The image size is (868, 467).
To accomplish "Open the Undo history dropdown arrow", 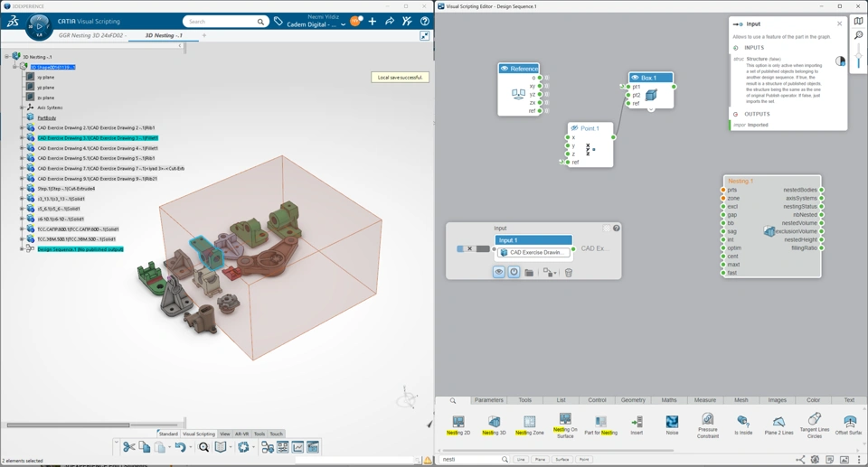I will (x=191, y=447).
